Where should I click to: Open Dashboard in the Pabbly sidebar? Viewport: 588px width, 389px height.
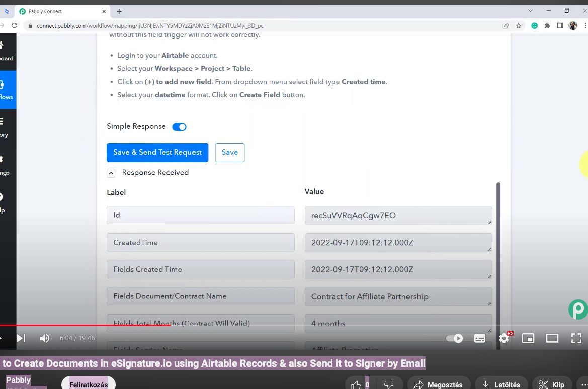pos(8,52)
